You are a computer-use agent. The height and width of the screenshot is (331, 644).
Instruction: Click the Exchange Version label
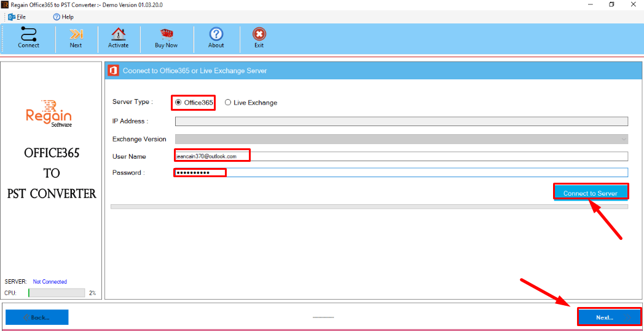click(139, 139)
